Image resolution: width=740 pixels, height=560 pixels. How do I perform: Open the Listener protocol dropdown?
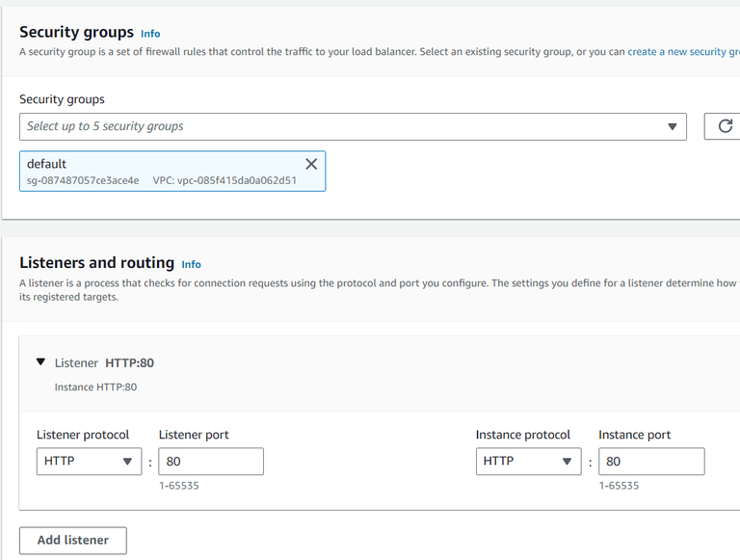click(x=89, y=462)
